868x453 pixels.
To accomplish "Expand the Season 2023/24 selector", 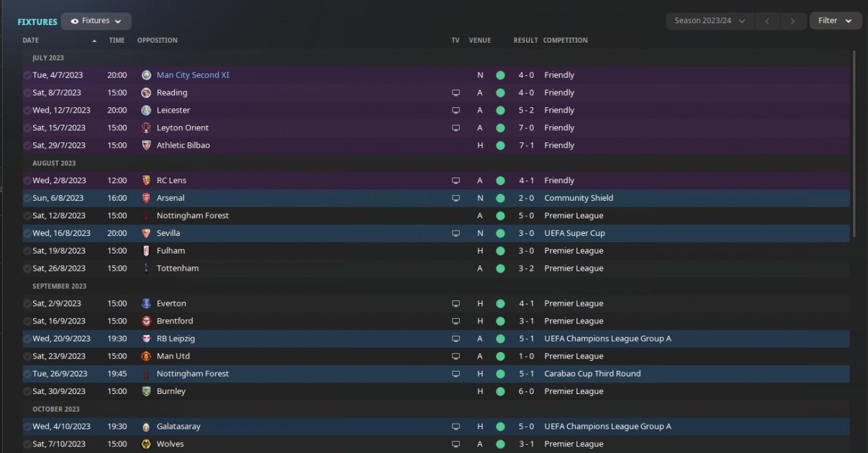I will [710, 21].
